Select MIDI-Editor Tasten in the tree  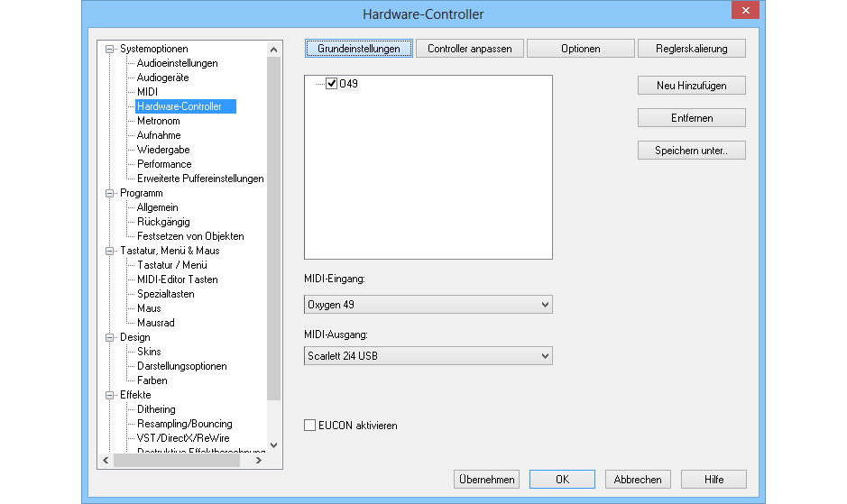click(x=177, y=279)
